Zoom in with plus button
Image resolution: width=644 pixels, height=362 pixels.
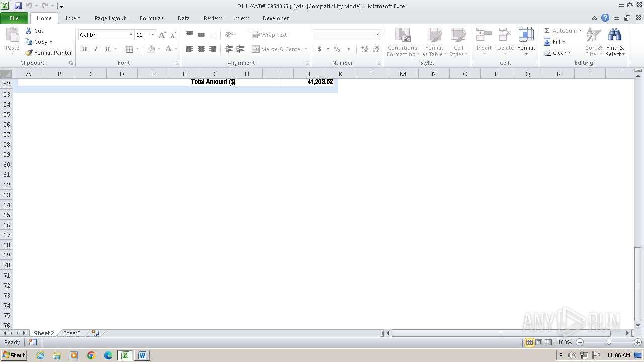coord(638,342)
